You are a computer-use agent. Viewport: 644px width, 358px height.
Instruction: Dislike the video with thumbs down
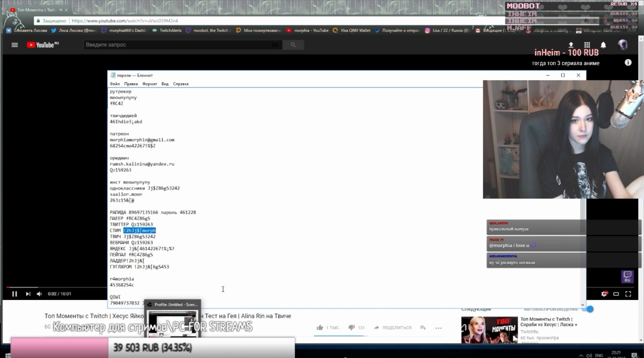tap(351, 328)
